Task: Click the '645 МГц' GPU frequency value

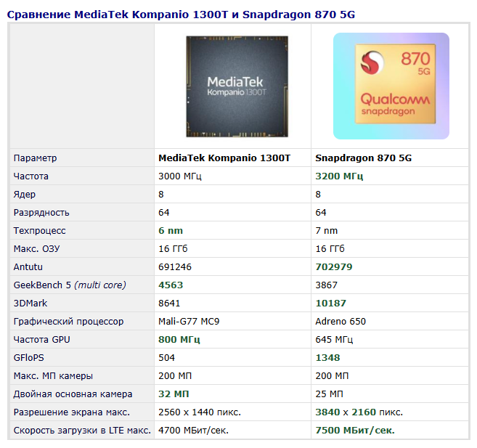Action: click(x=334, y=339)
